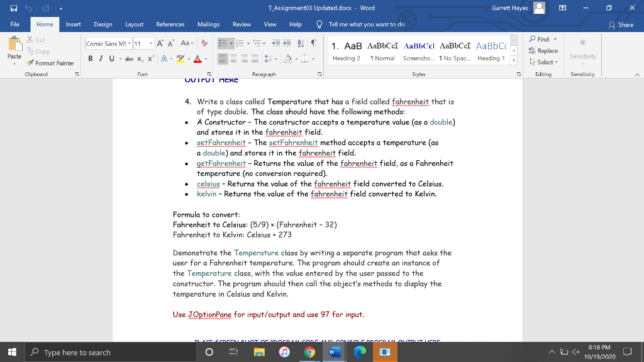
Task: Expand the Line Spacing options dropdown
Action: [277, 58]
